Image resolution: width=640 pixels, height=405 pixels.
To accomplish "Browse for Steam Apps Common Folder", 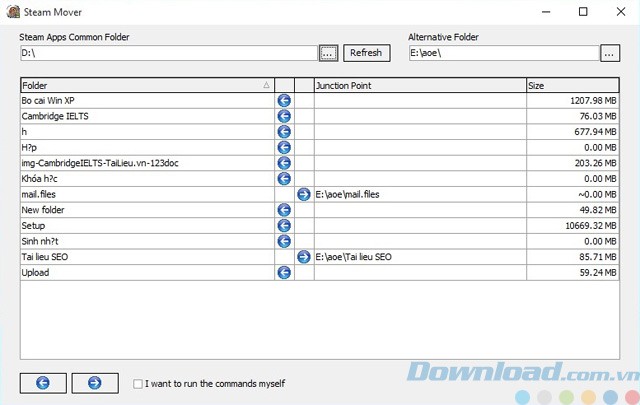I will 329,53.
